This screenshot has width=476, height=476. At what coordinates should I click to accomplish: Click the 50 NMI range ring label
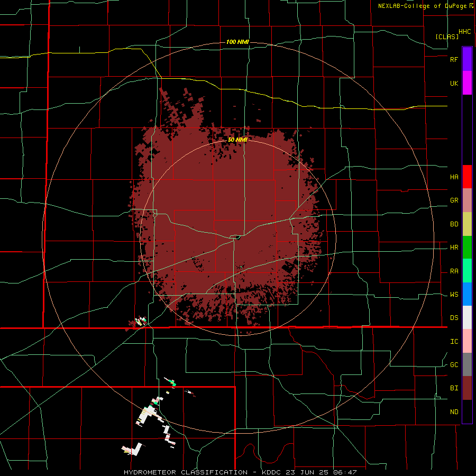(x=237, y=140)
